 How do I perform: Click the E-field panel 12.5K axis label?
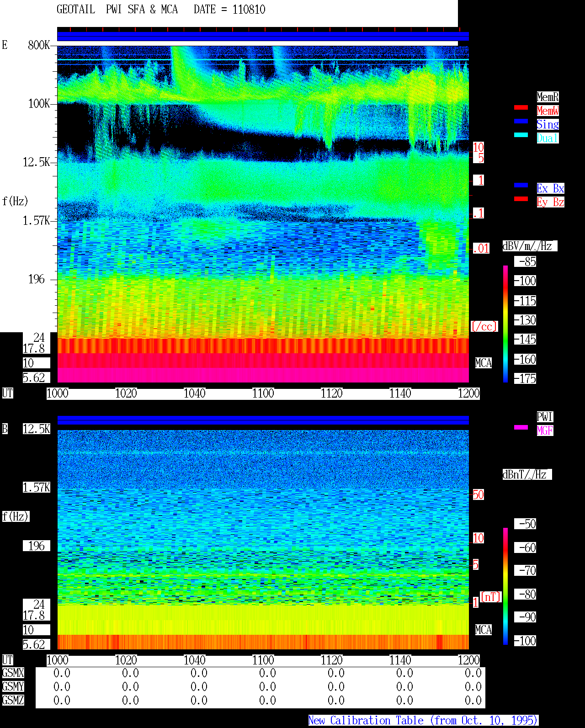[37, 162]
